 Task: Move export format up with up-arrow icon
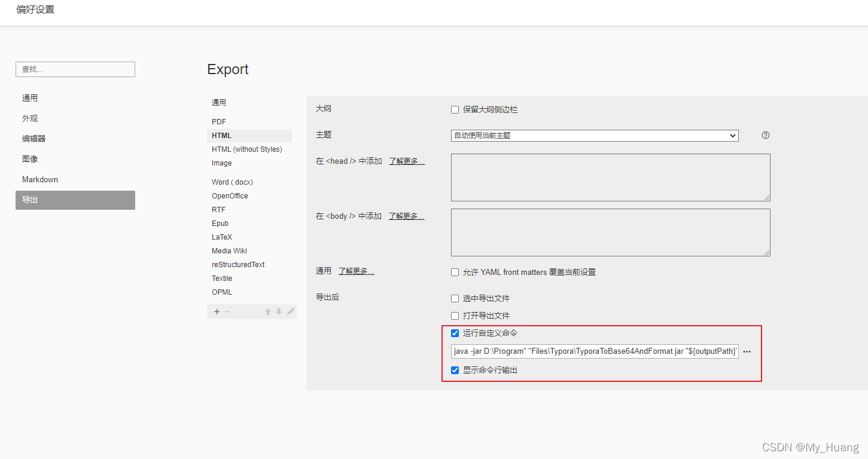click(x=267, y=311)
